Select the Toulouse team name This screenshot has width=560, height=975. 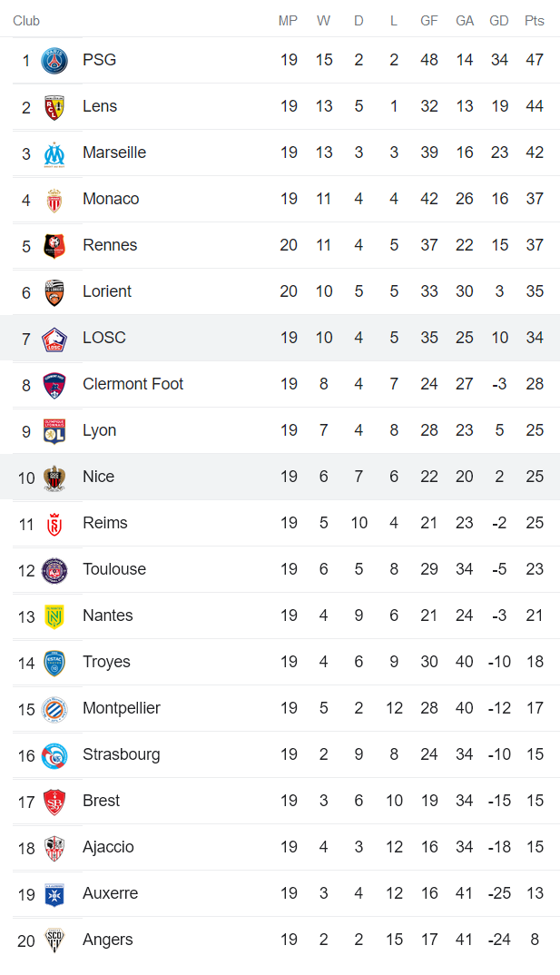tap(113, 569)
